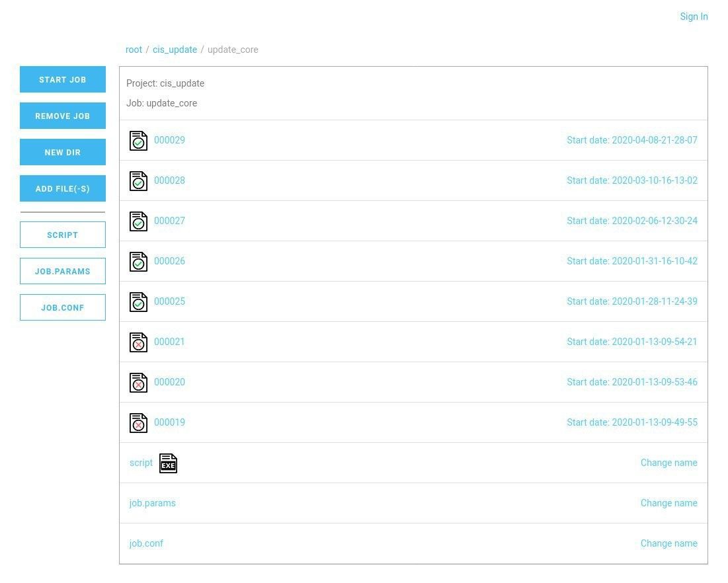Screen dimensions: 728x583
Task: Click the REMOVE JOB button
Action: pyautogui.click(x=63, y=116)
